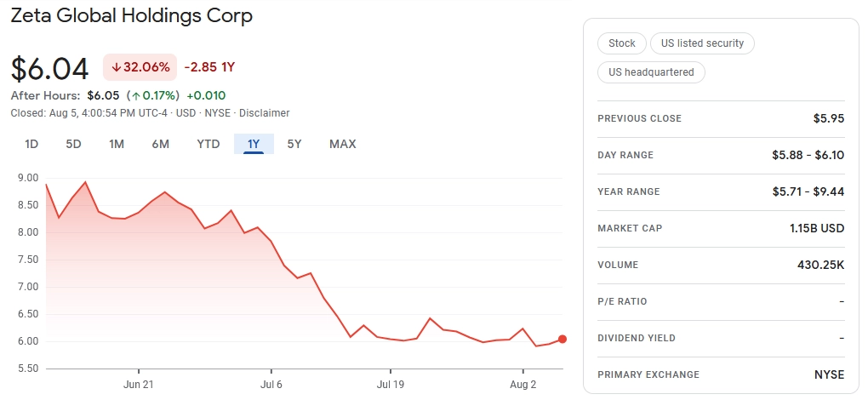Click the NYSE primary exchange value
Screen dimensions: 868x400
[x=829, y=374]
